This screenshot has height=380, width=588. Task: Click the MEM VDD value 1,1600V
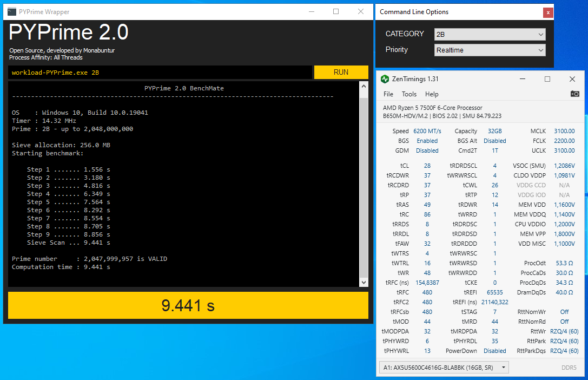point(564,205)
